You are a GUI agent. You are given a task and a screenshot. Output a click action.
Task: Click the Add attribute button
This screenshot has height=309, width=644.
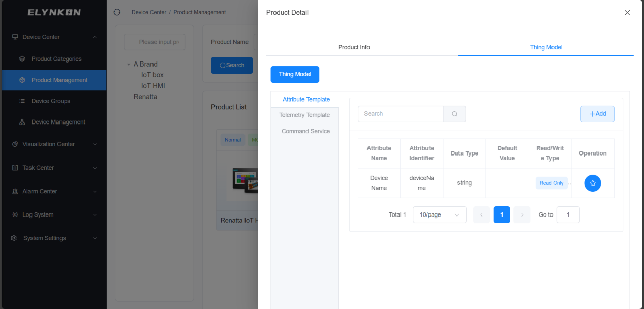pyautogui.click(x=597, y=114)
